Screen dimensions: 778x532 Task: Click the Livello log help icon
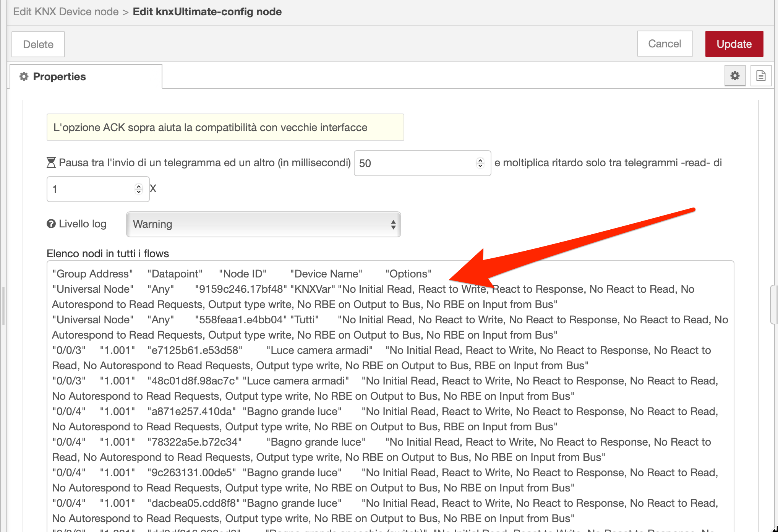(x=51, y=224)
